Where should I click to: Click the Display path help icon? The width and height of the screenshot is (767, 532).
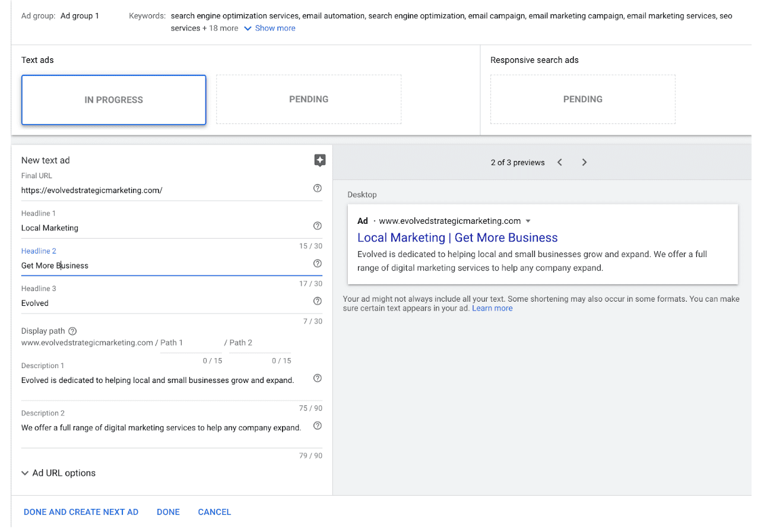point(72,331)
